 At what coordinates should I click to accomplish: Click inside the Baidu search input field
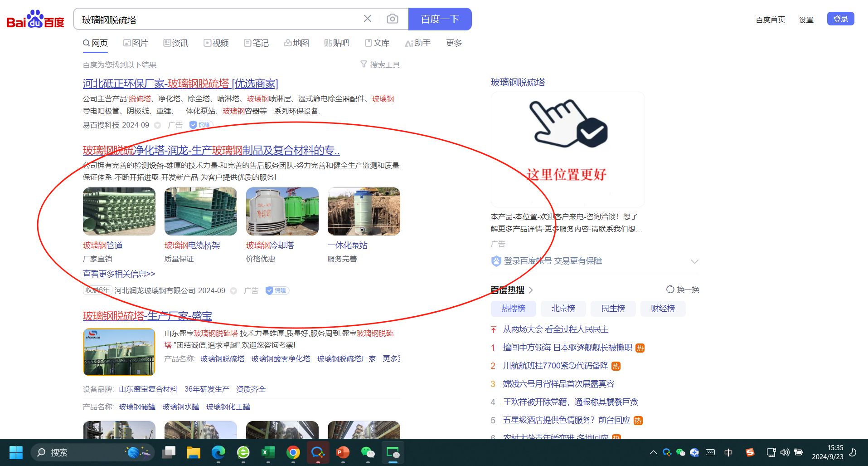[x=218, y=20]
